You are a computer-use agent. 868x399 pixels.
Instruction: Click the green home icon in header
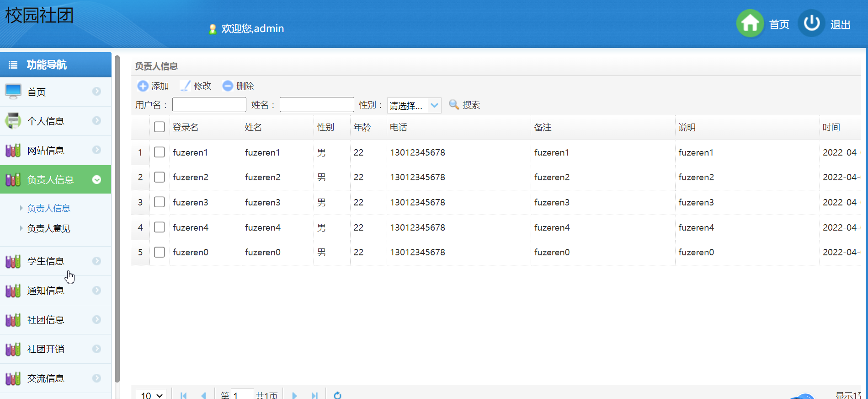tap(750, 23)
